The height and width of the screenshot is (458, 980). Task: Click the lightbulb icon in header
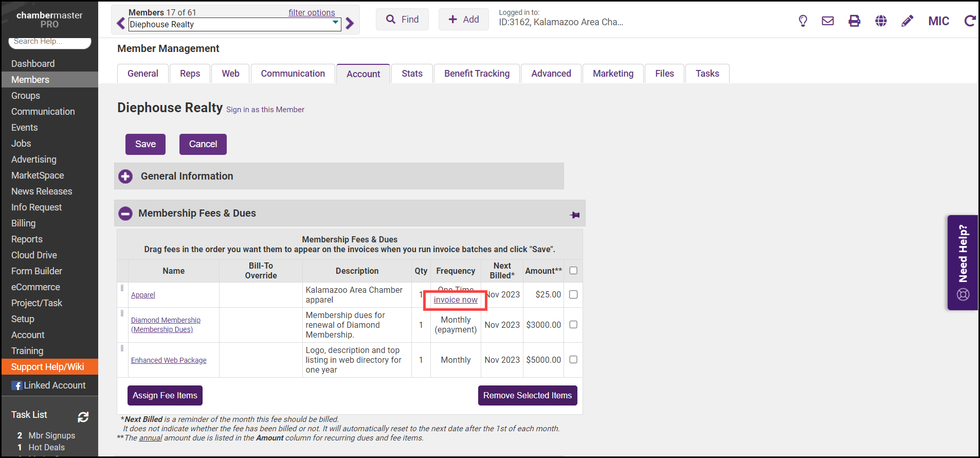coord(803,21)
